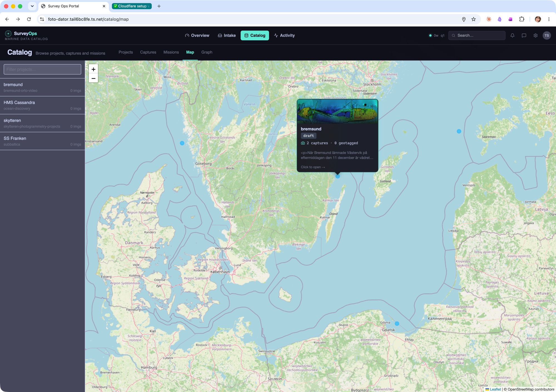556x392 pixels.
Task: Click the SurveyOps logo
Action: (26, 36)
